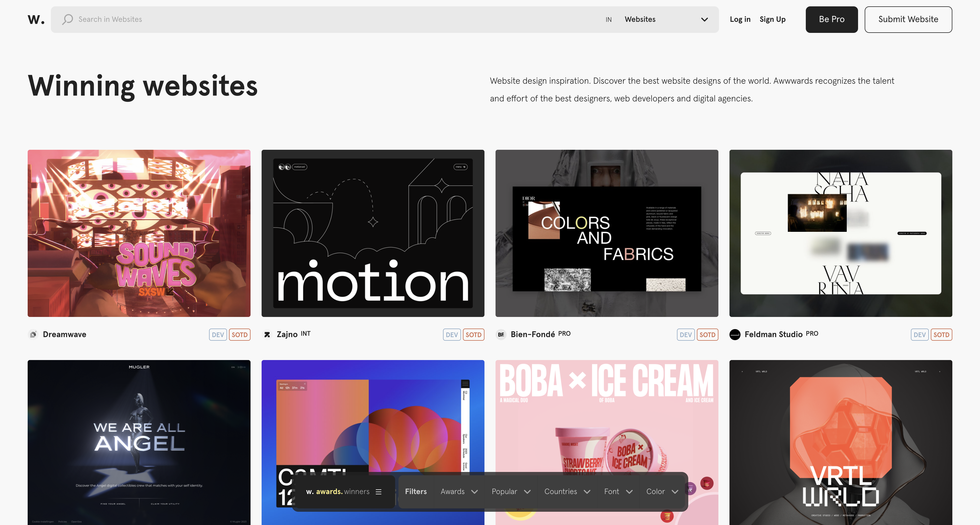980x525 pixels.
Task: Open the Bien-Fondé author link
Action: (533, 335)
